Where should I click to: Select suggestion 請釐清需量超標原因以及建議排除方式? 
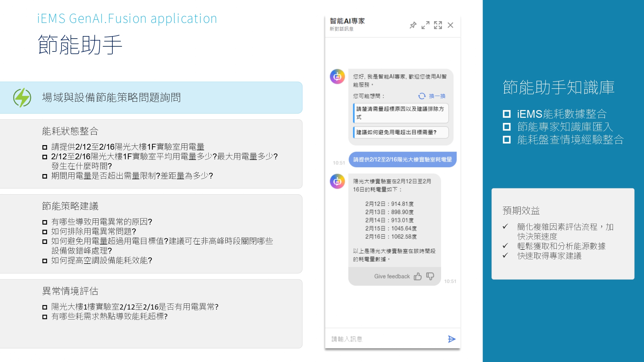tap(401, 113)
